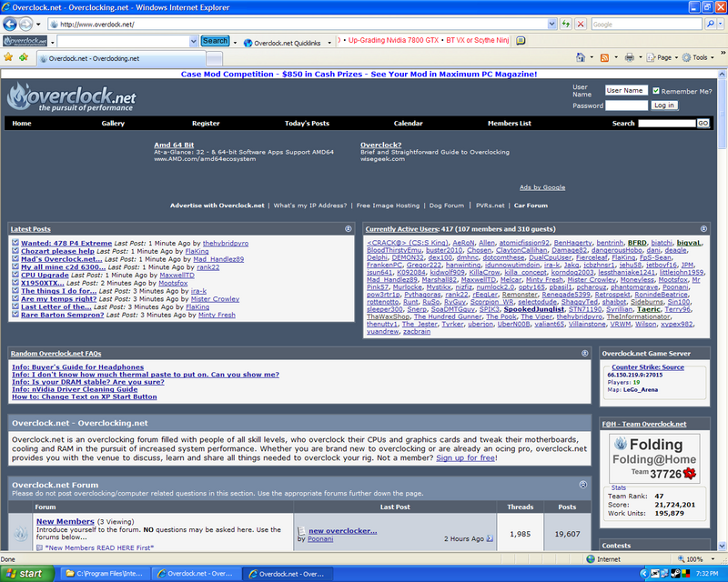
Task: Click go-to-last-post icon for new overclocker
Action: pyautogui.click(x=490, y=538)
